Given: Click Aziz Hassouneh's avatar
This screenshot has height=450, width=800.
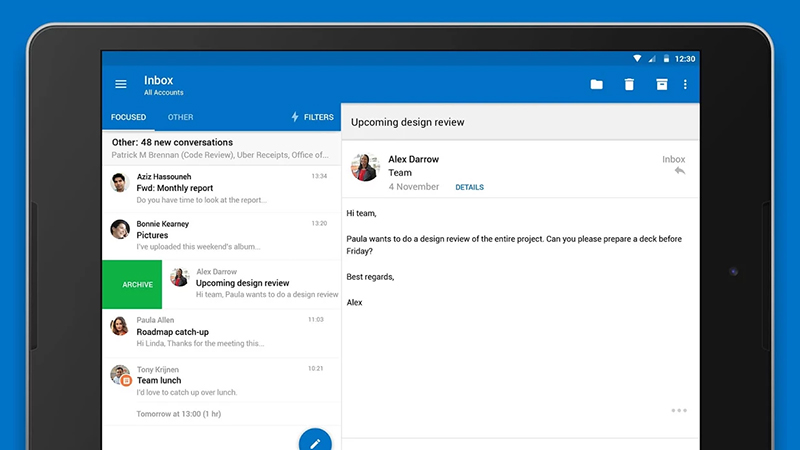Looking at the screenshot, I should (x=120, y=182).
